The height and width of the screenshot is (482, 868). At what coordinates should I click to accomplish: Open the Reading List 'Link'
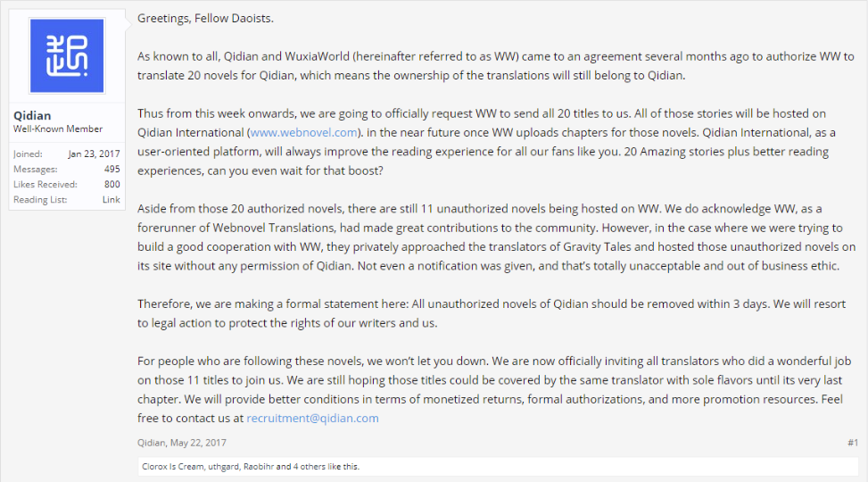111,200
